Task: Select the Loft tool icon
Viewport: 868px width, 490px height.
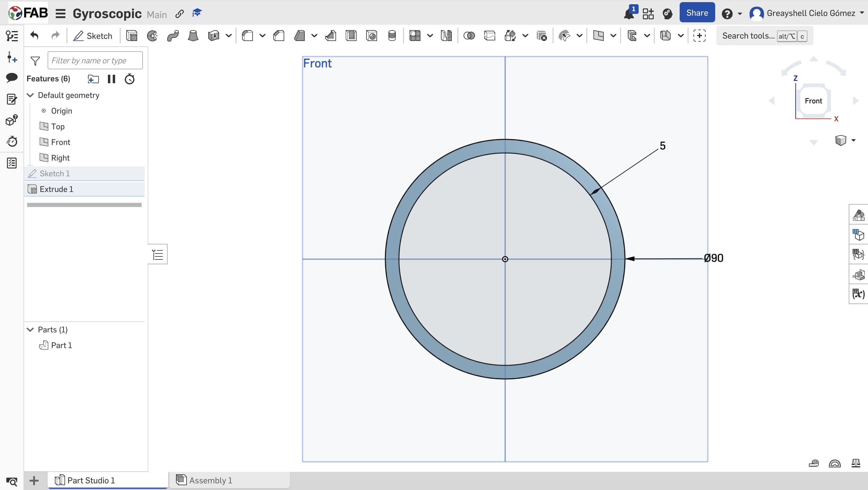Action: tap(193, 36)
